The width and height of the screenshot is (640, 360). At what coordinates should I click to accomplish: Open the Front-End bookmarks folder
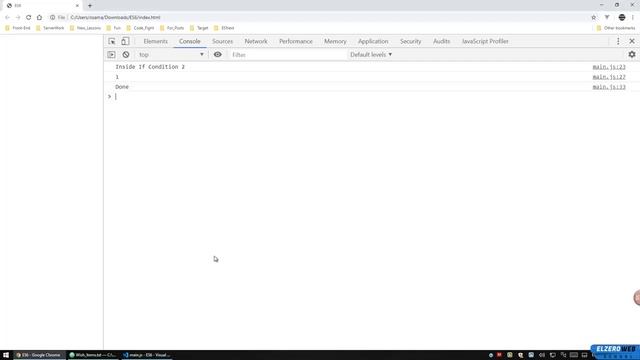[x=18, y=28]
